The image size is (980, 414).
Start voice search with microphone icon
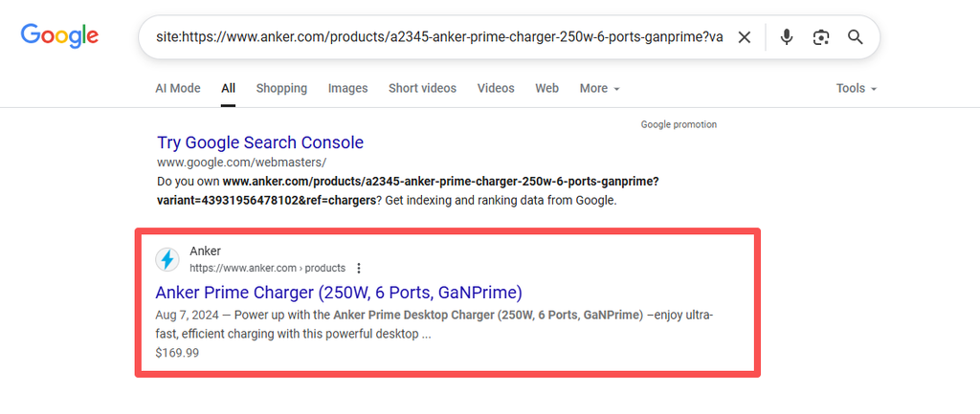787,37
